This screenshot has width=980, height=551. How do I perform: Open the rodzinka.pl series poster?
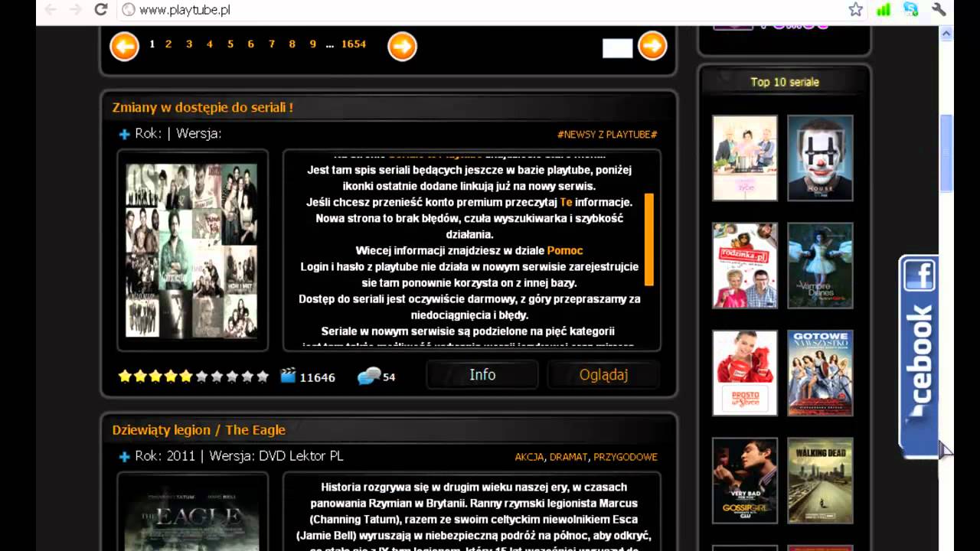tap(745, 266)
